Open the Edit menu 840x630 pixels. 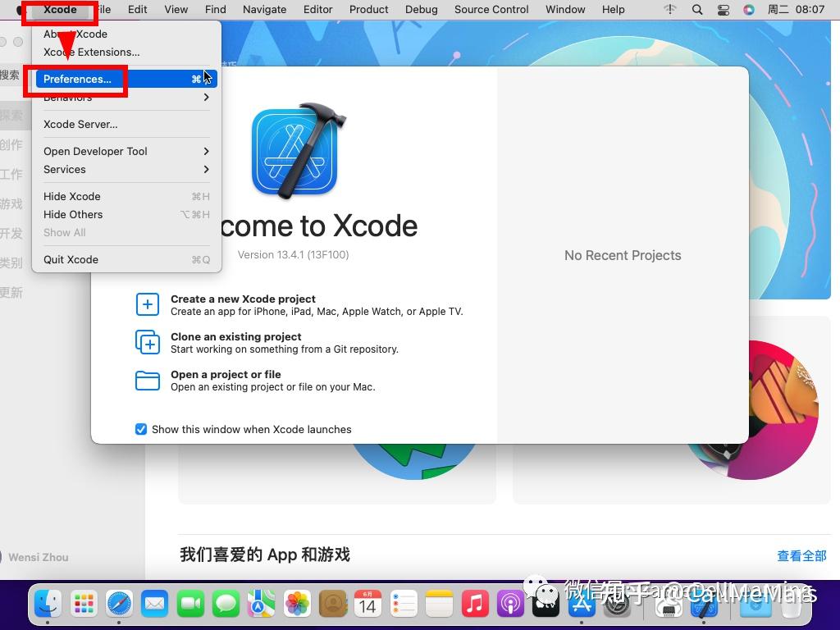tap(137, 10)
